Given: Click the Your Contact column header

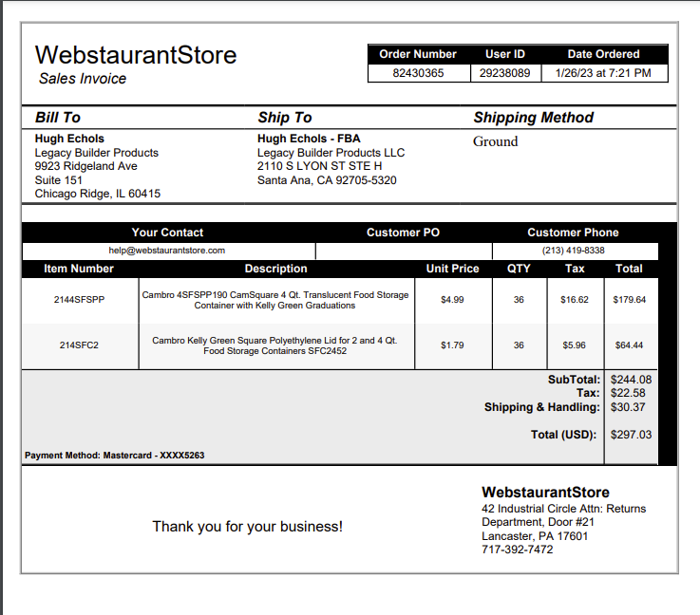Looking at the screenshot, I should tap(167, 233).
